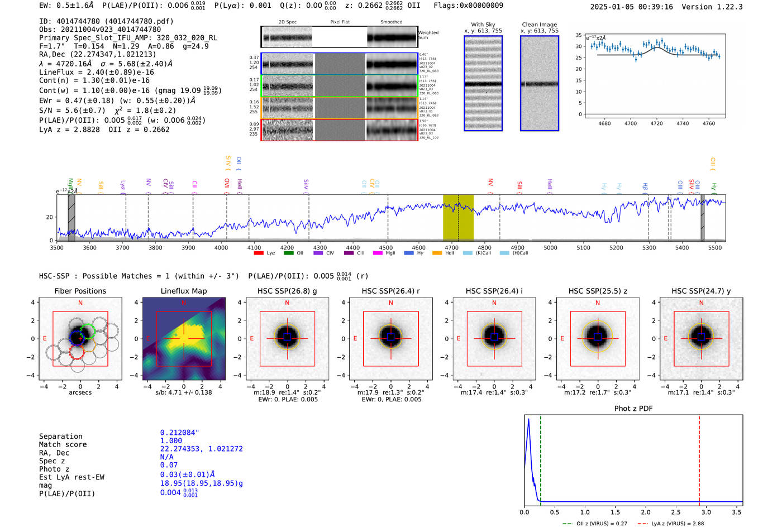Click the Photo z value 0.07
This screenshot has height=532, width=782.
click(x=169, y=465)
